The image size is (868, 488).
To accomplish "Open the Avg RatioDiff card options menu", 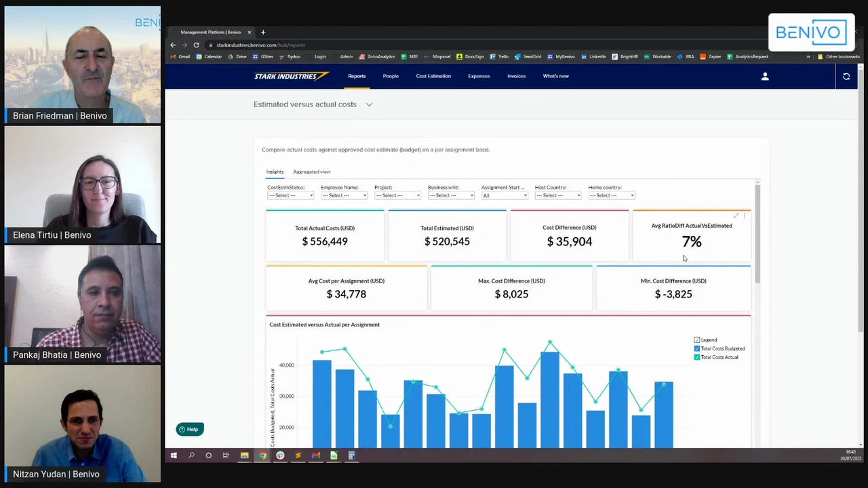I will click(745, 216).
